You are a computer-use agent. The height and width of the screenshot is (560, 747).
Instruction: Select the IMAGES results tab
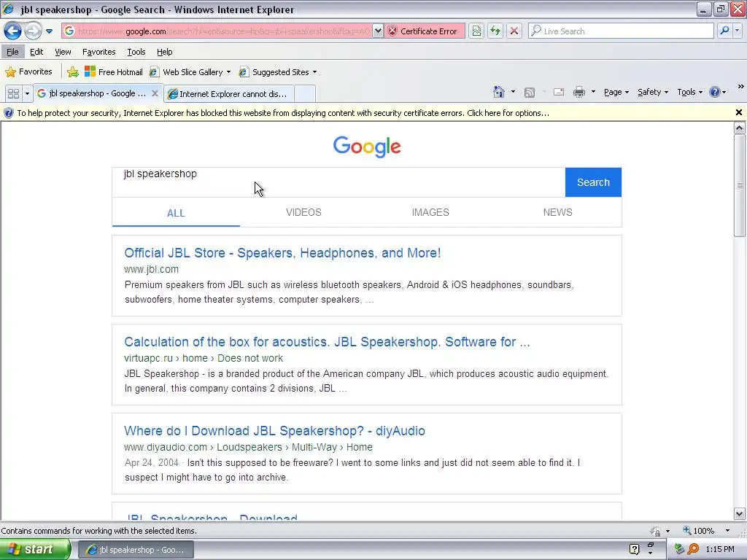(x=430, y=212)
